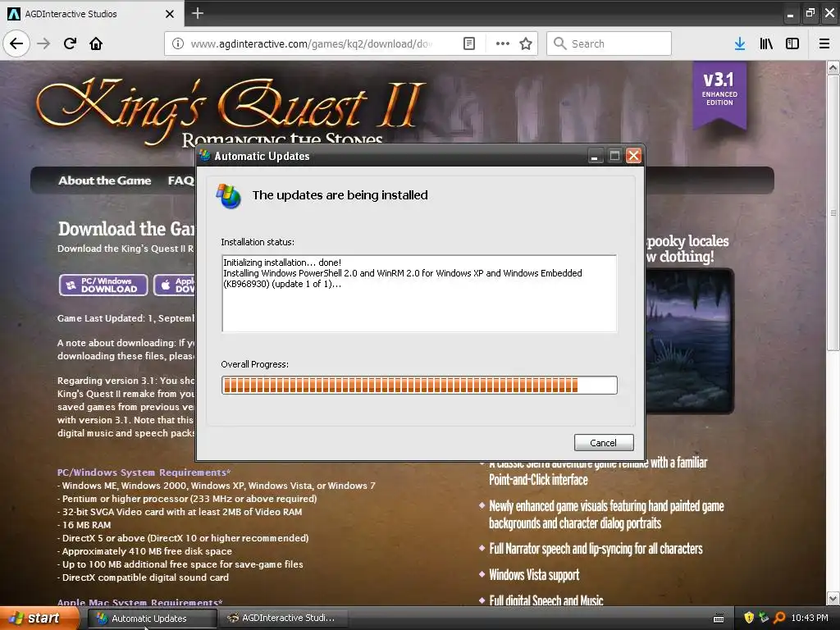
Task: Click the keyboard icon in taskbar
Action: (x=719, y=619)
